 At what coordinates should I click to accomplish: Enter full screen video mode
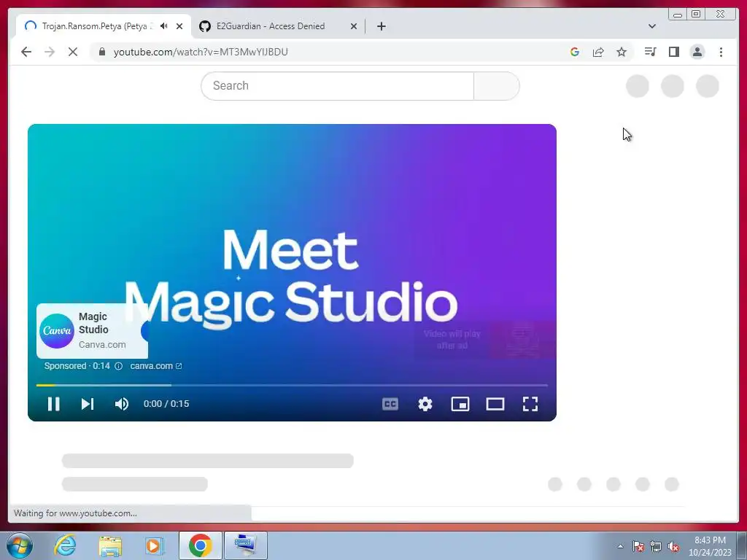[x=530, y=404]
